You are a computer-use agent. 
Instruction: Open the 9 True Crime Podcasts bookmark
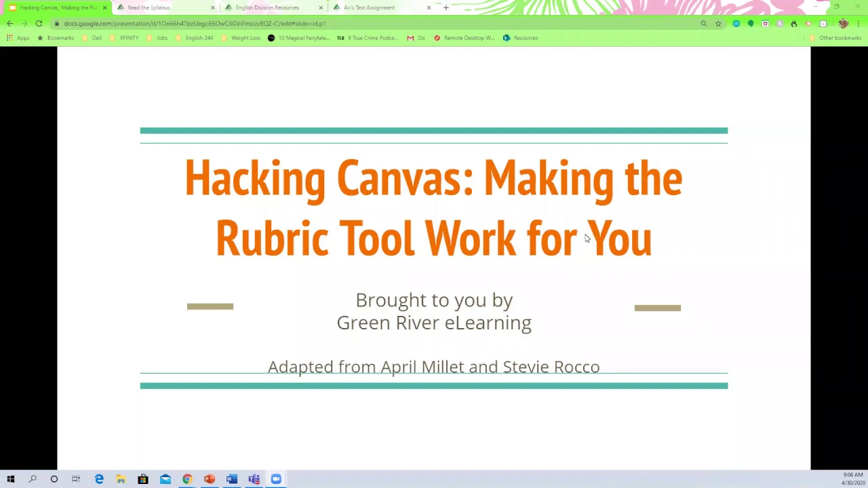(368, 38)
